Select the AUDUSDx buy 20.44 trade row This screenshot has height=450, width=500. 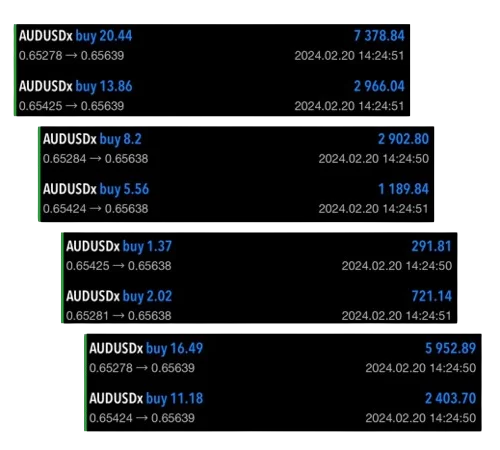point(212,45)
